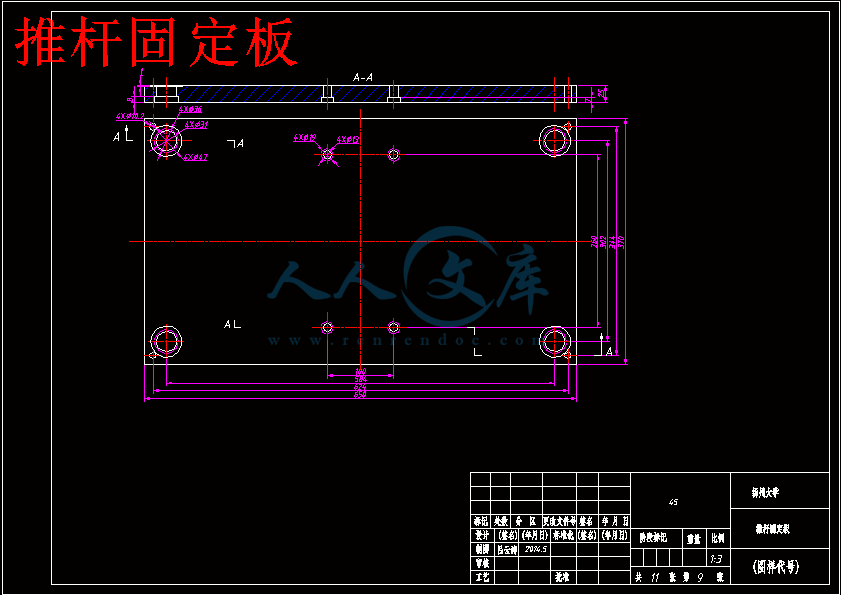Select the top-left large counterbore hole

[x=166, y=141]
